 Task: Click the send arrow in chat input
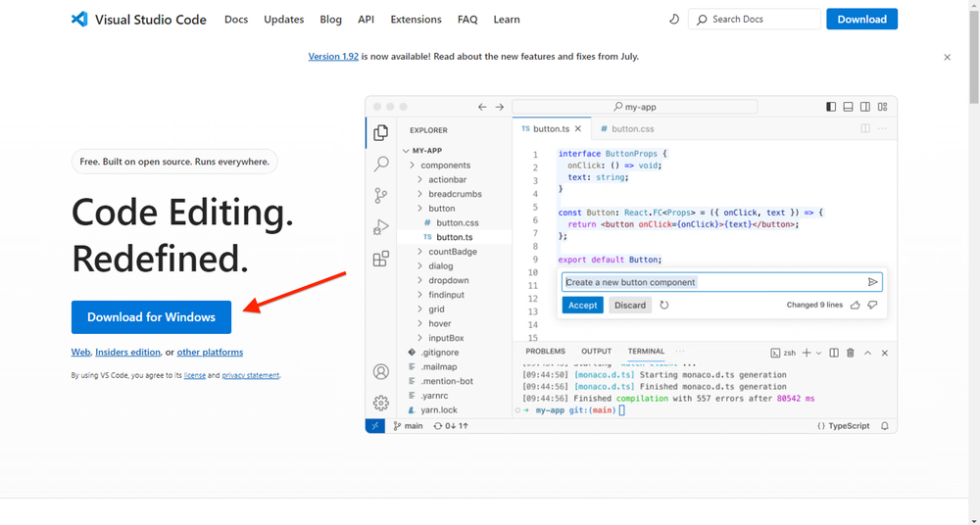(872, 282)
